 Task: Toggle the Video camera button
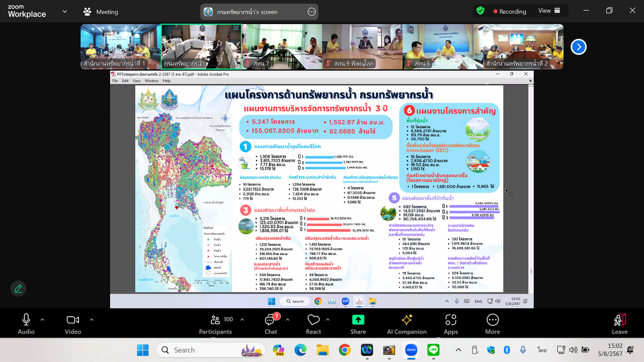click(73, 323)
